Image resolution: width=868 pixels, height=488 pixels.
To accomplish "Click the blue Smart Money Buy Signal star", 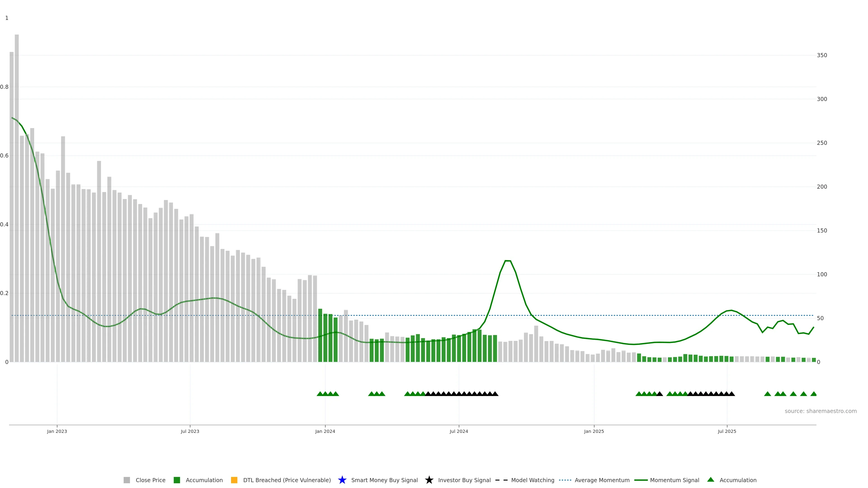I will (342, 480).
